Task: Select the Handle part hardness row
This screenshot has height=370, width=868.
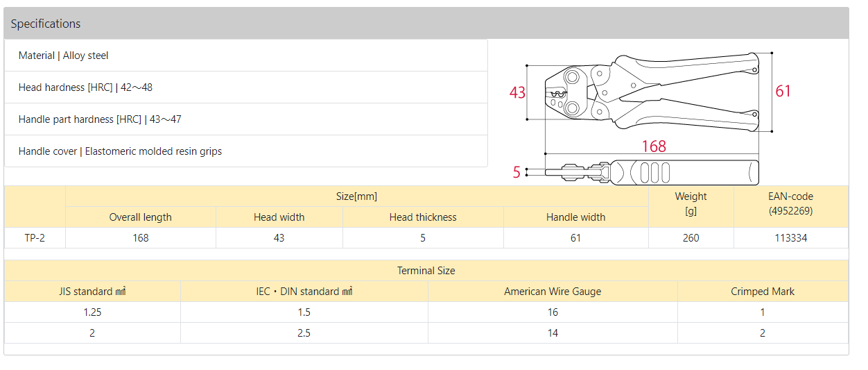Action: pyautogui.click(x=246, y=119)
